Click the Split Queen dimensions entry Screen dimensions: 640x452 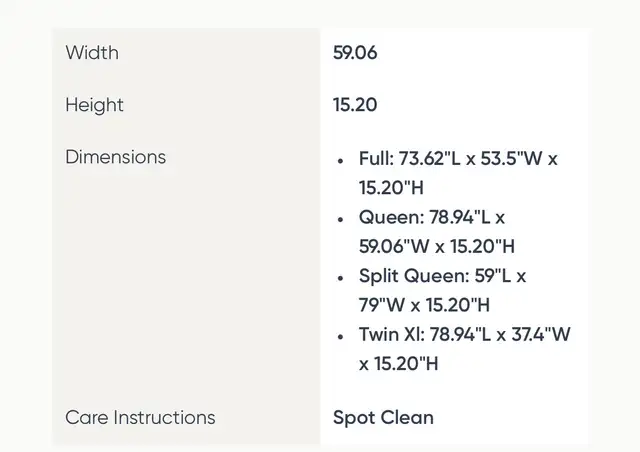coord(442,290)
